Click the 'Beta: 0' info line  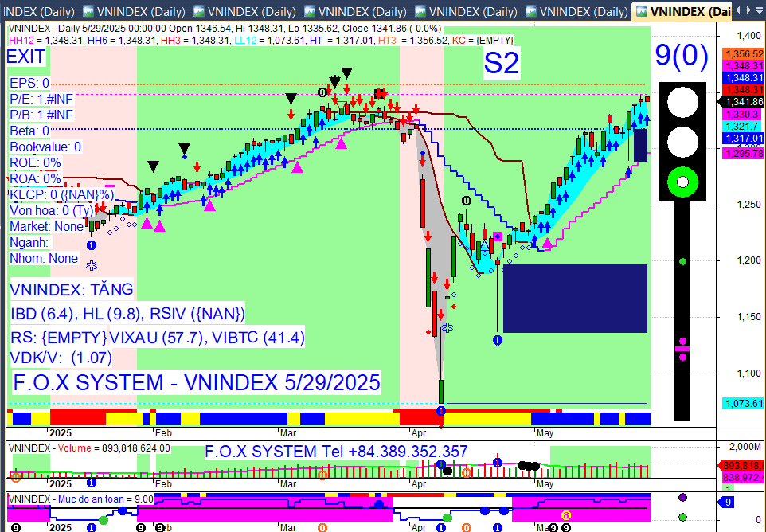tap(29, 131)
